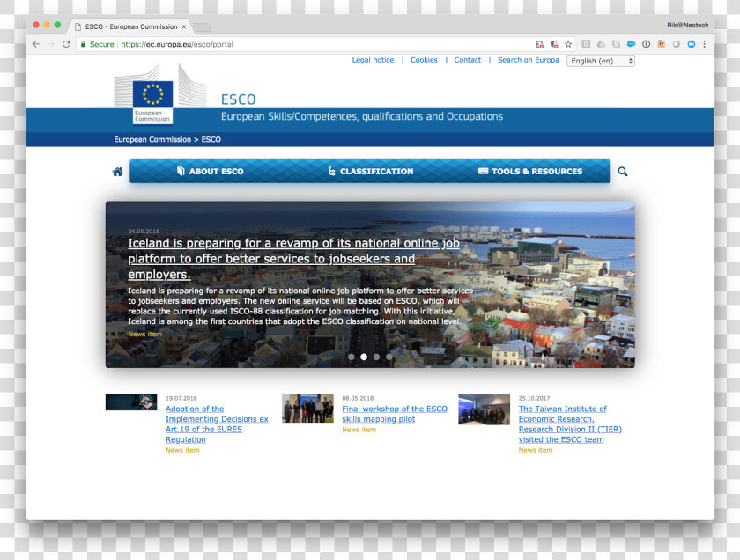Click the browser forward arrow
Viewport: 740px width, 560px height.
tap(51, 44)
